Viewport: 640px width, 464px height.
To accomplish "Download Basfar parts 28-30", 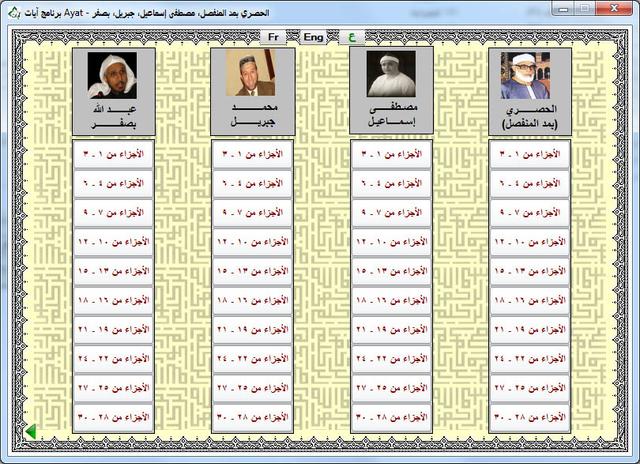I will (113, 417).
